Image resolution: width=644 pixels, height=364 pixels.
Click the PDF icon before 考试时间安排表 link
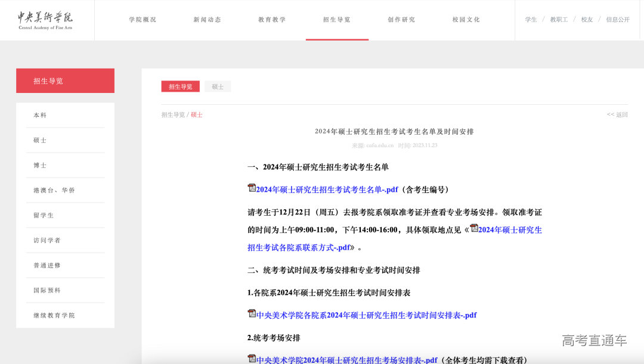tap(252, 315)
